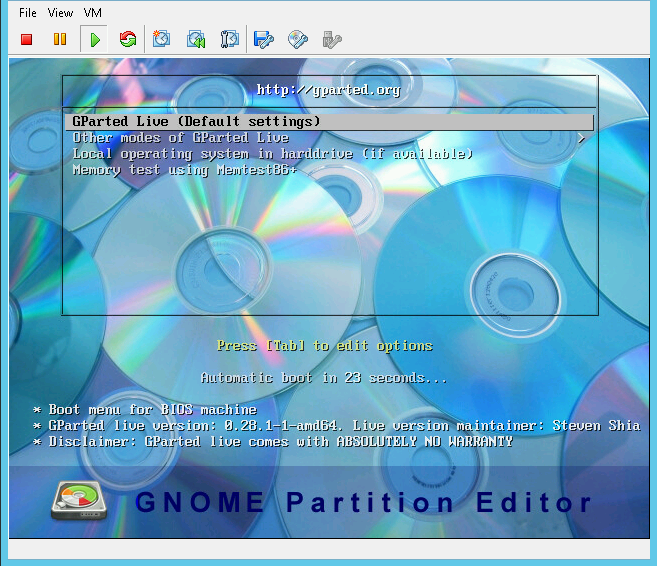Click the CD/DVD drive settings icon
This screenshot has width=657, height=566.
(x=298, y=39)
